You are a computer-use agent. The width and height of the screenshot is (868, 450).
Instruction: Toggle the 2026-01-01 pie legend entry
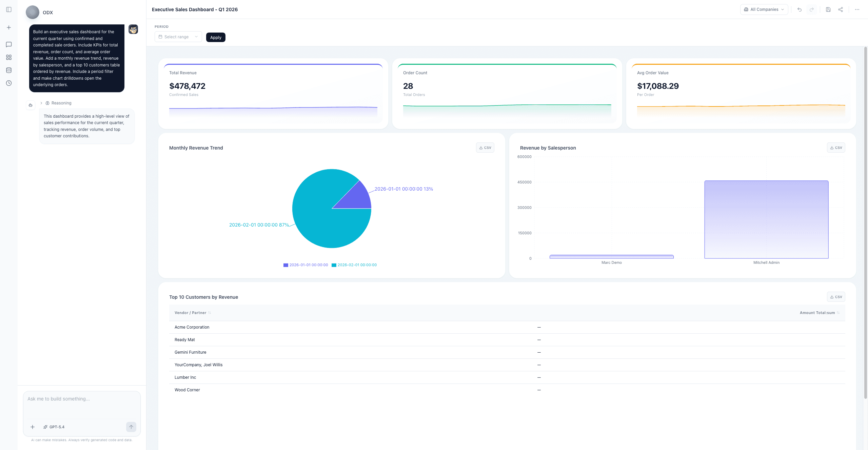tap(306, 265)
